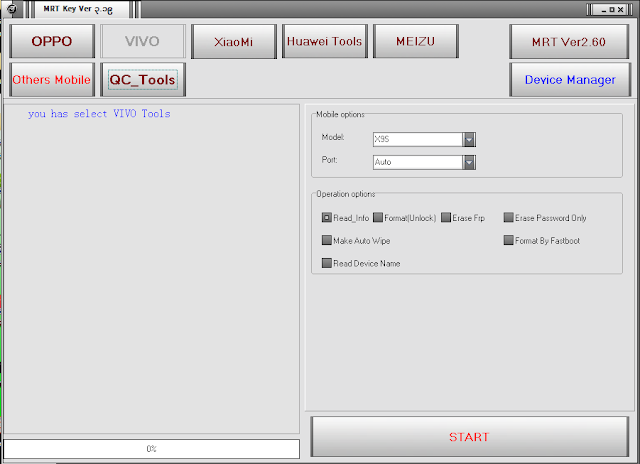Open the QC_Tools section
The image size is (640, 464).
point(143,80)
